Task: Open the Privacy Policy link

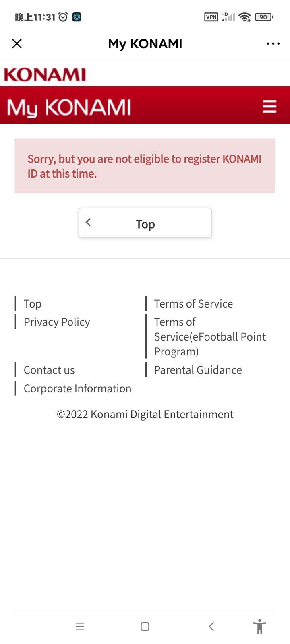Action: [57, 322]
